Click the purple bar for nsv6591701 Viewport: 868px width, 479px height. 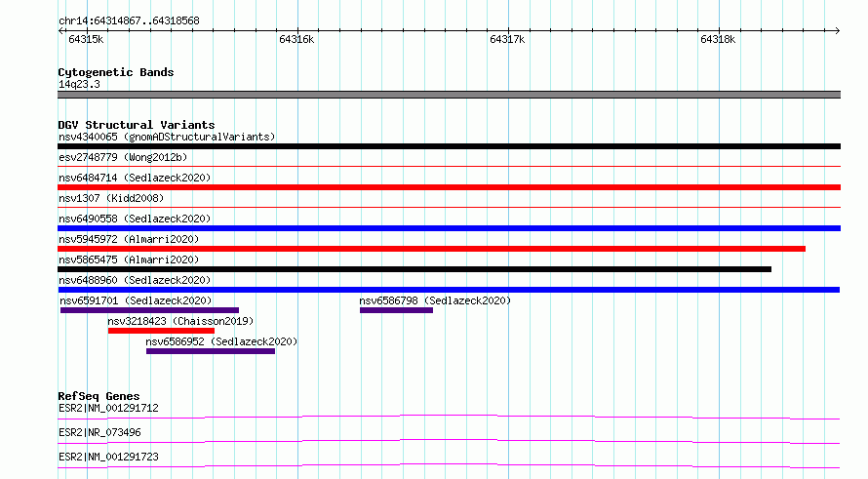149,310
